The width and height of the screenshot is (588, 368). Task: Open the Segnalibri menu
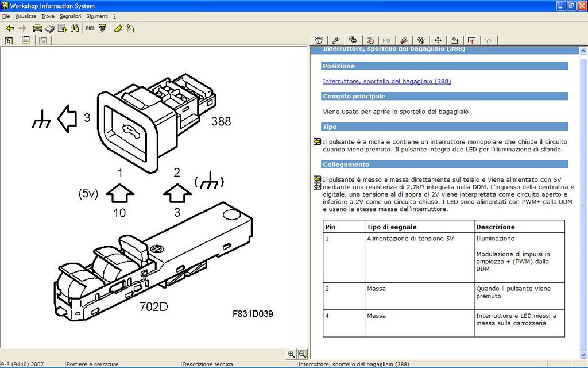click(x=70, y=16)
